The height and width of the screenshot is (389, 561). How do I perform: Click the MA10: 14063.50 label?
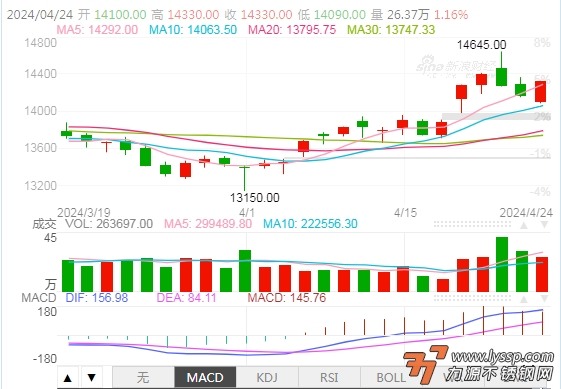(193, 30)
